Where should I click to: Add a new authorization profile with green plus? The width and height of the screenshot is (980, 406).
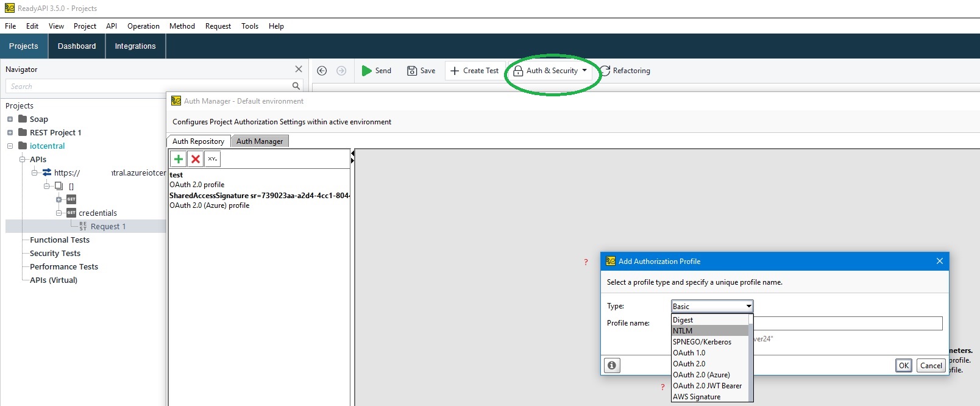(x=179, y=159)
